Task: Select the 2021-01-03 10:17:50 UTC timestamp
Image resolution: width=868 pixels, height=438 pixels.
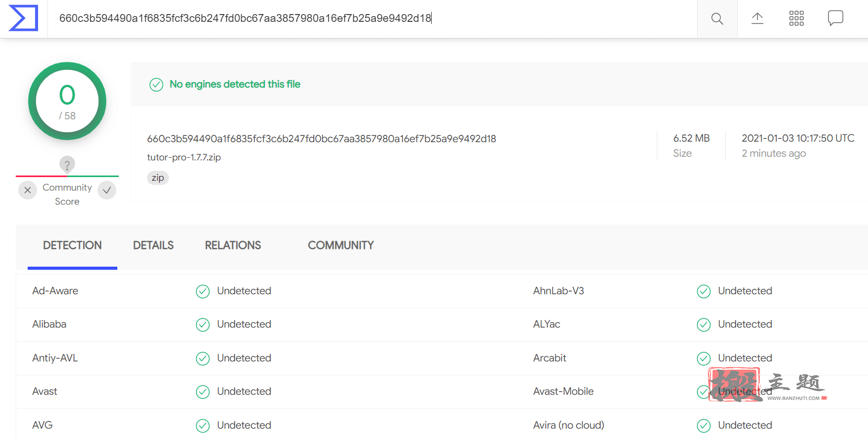Action: click(x=798, y=138)
